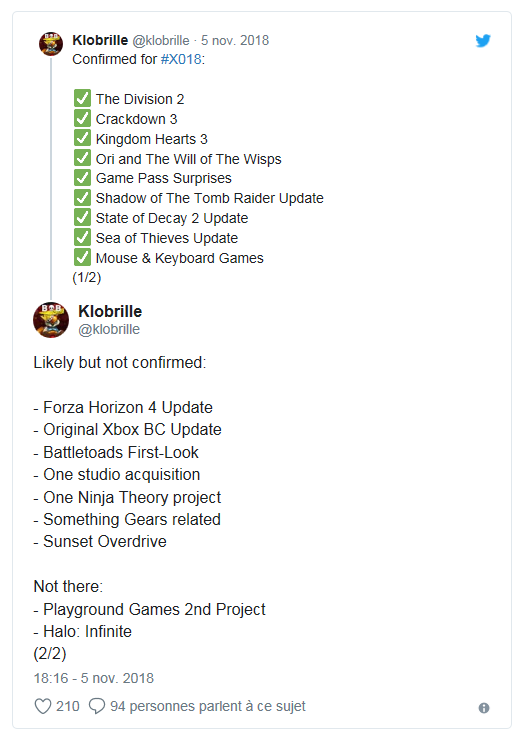Click the @klobrille handle under the large avatar
This screenshot has width=526, height=744.
109,329
